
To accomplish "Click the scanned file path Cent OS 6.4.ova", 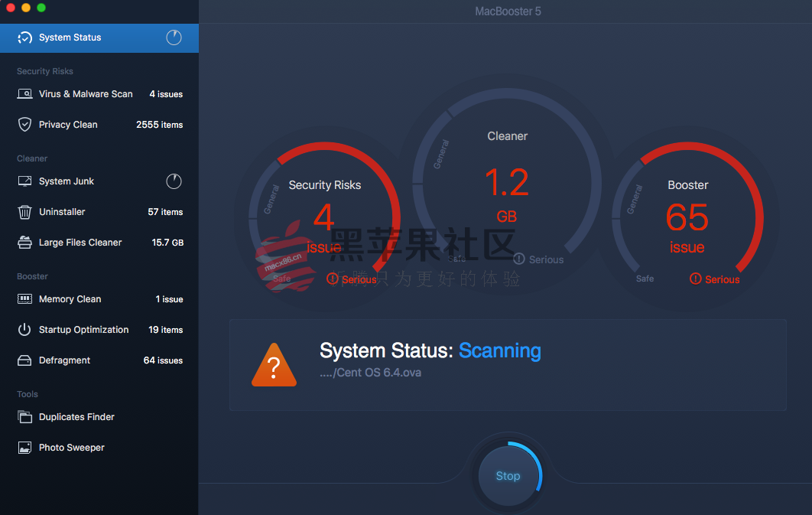I will pyautogui.click(x=370, y=373).
